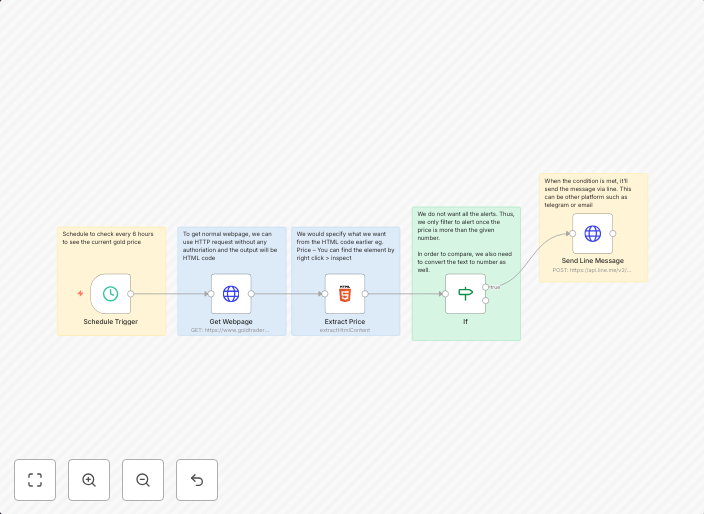
Task: Click the fit-to-view canvas button
Action: (35, 480)
